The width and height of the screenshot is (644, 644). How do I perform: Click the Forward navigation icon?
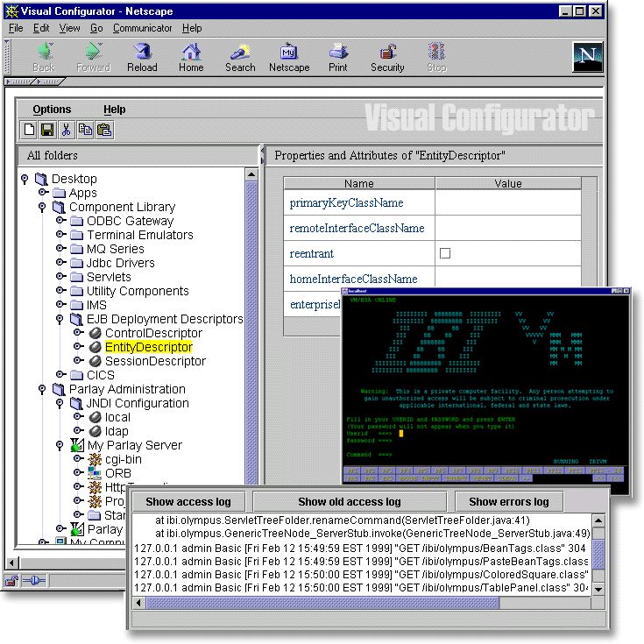(93, 53)
